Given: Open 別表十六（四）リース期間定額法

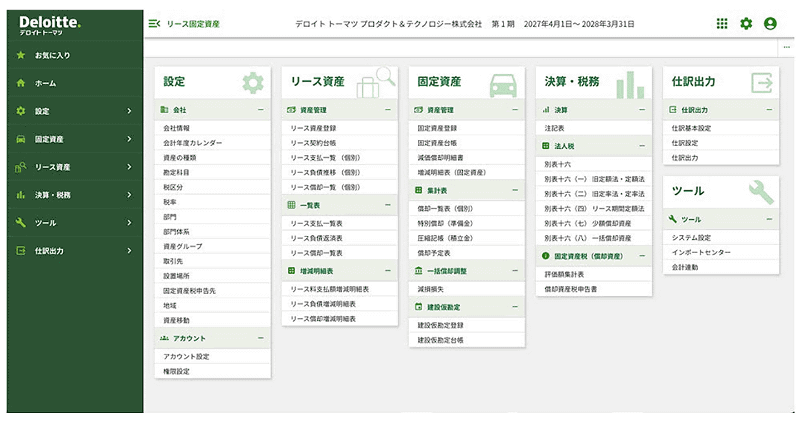Looking at the screenshot, I should [x=594, y=209].
